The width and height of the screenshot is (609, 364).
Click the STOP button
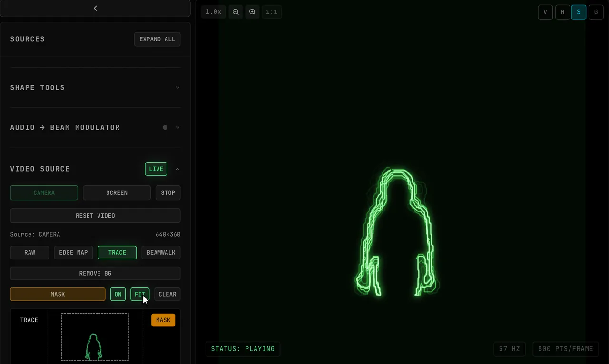tap(168, 192)
